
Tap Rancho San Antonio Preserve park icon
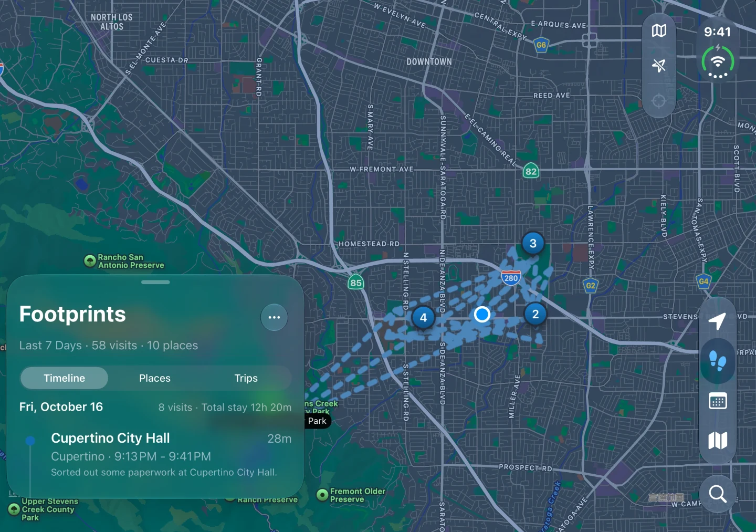[90, 260]
